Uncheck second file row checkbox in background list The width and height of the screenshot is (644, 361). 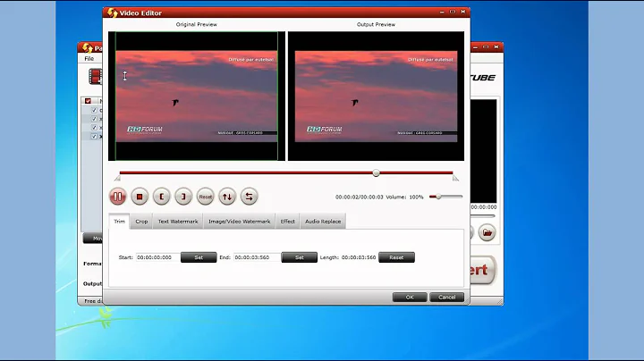(94, 119)
